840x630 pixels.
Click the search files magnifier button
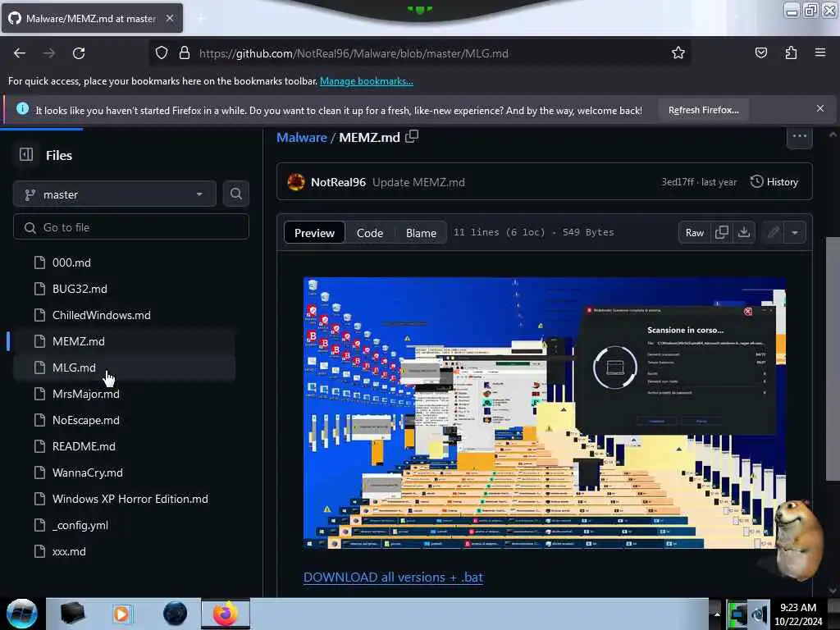coord(235,194)
